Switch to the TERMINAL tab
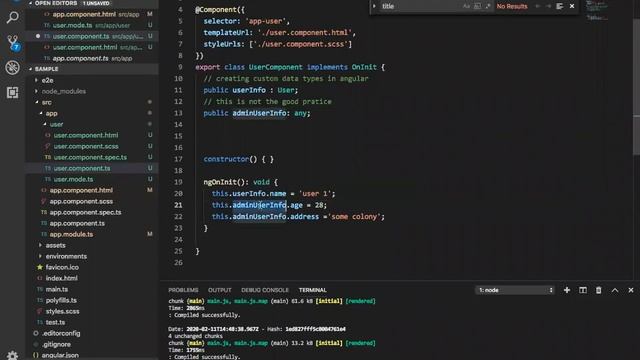640x360 pixels. pyautogui.click(x=313, y=290)
